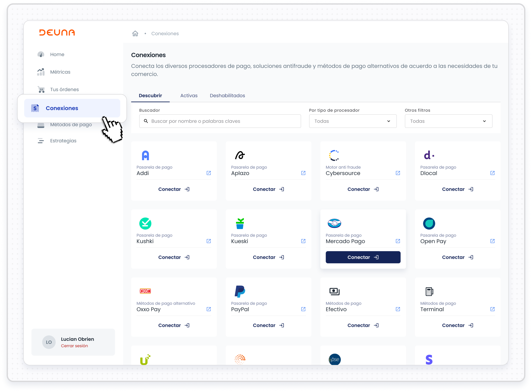Click the Mercado Pago handshake logo
This screenshot has width=532, height=392.
[x=334, y=223]
